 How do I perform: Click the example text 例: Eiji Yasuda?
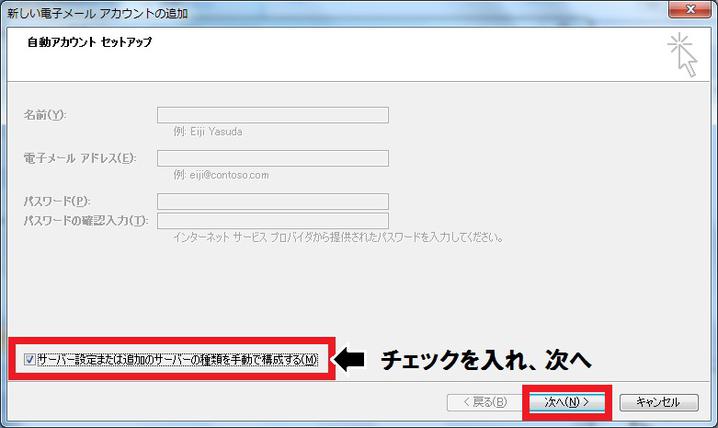[x=208, y=131]
